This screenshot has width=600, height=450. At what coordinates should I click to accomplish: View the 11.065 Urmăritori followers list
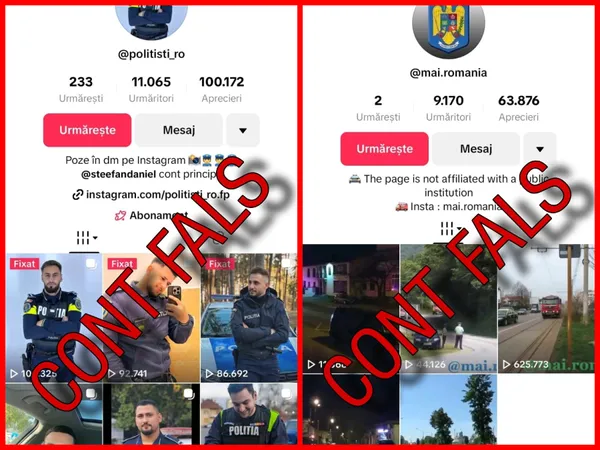tap(151, 90)
